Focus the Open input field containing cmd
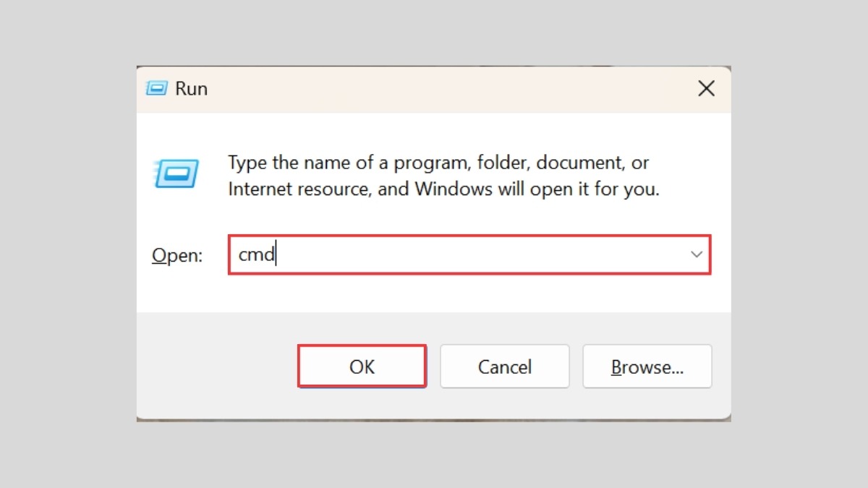The image size is (868, 488). click(x=469, y=254)
